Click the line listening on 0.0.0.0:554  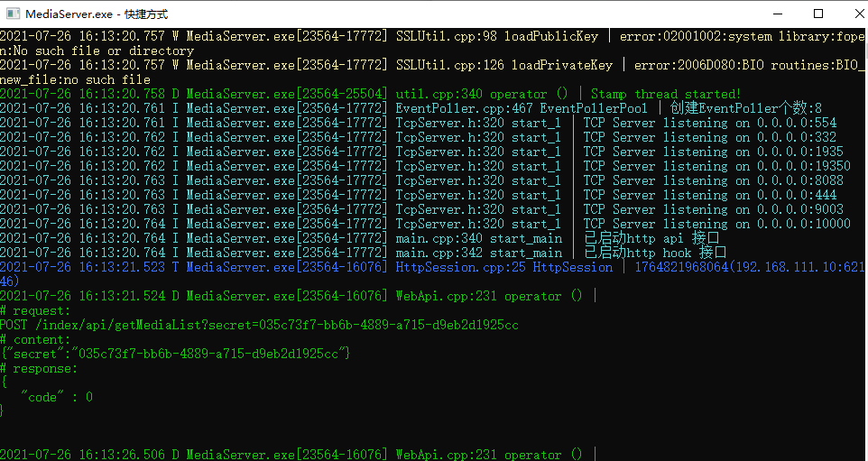click(419, 123)
